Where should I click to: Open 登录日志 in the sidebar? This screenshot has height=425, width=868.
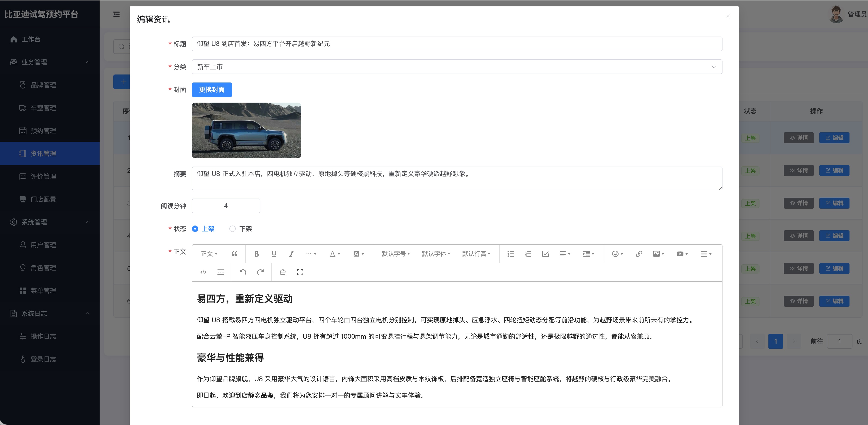click(x=50, y=359)
